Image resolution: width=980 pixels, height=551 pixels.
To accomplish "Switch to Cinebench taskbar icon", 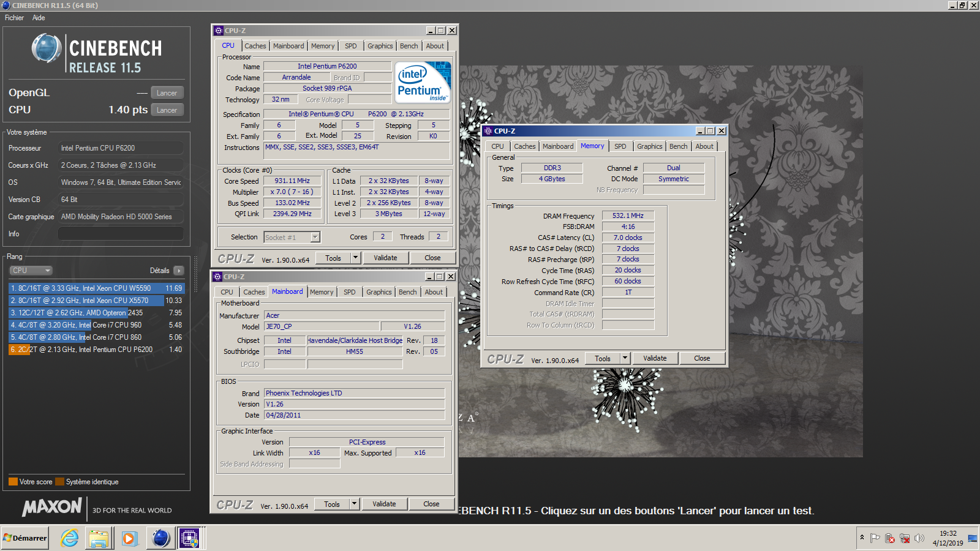I will (160, 538).
